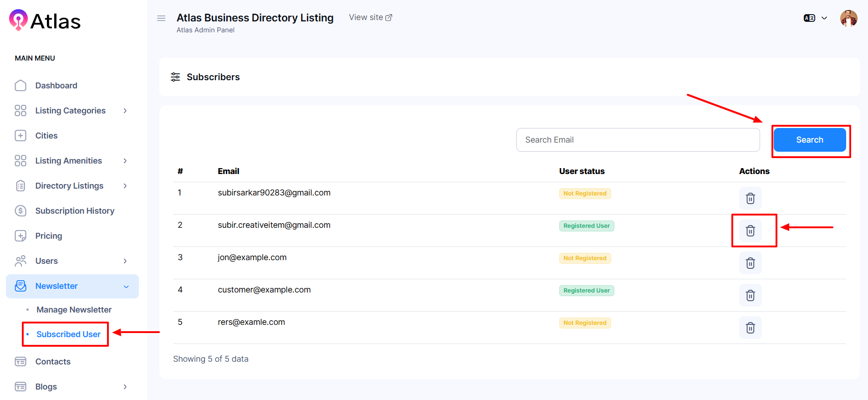Delete customer@example.com subscriber row
The width and height of the screenshot is (868, 400).
tap(750, 295)
